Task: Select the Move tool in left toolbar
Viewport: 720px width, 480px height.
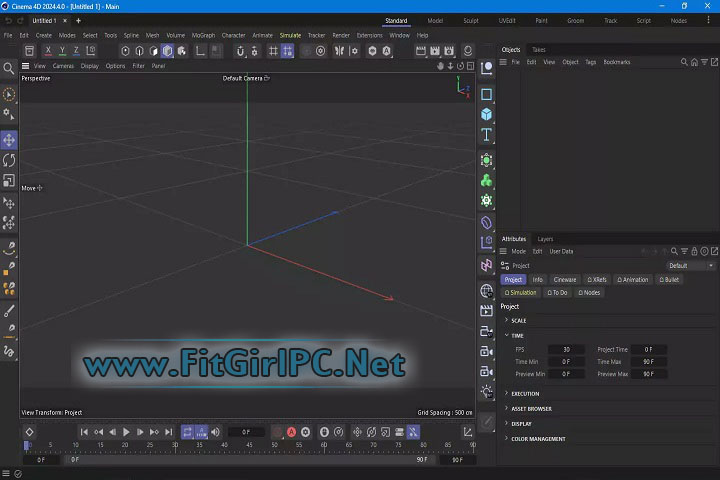Action: tap(9, 140)
